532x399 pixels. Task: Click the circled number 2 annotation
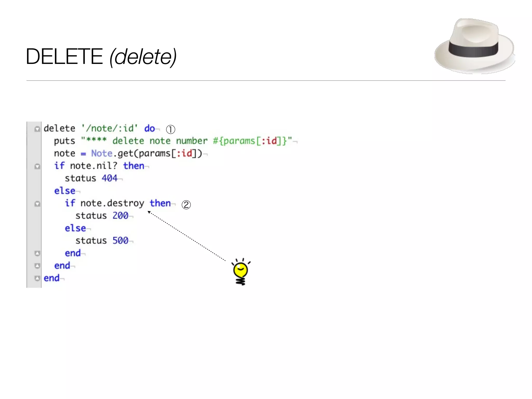point(186,205)
